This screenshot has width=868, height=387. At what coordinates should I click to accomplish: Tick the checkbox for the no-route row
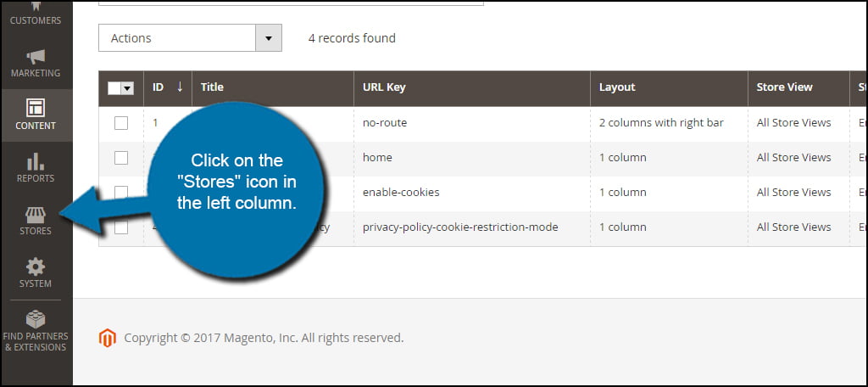pos(121,123)
